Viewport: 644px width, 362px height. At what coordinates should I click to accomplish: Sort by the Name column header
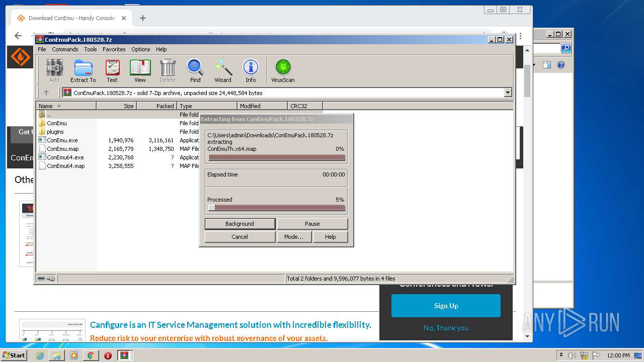(x=66, y=106)
